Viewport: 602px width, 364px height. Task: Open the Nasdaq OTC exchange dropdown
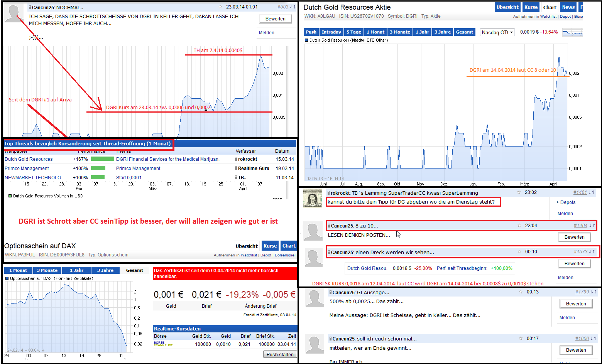tap(497, 32)
